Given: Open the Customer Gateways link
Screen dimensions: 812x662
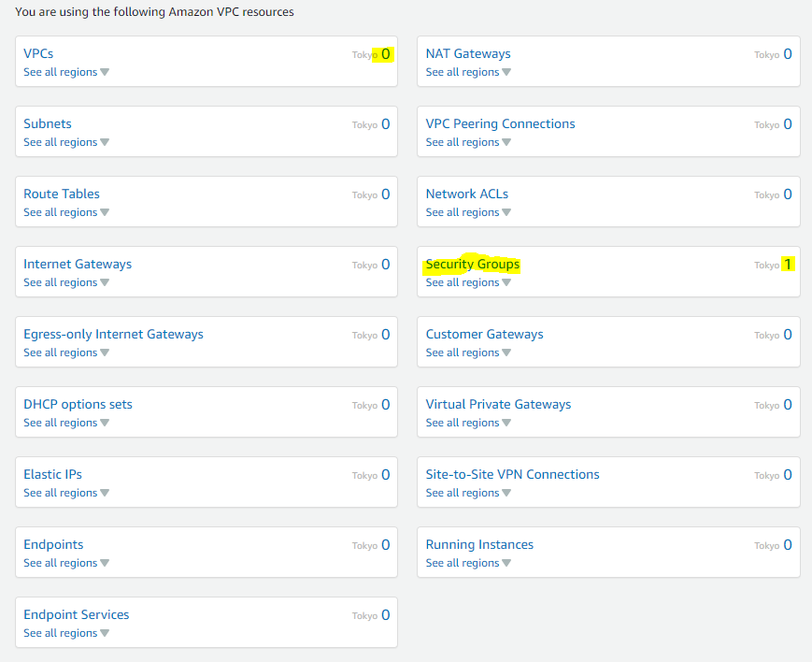Looking at the screenshot, I should (x=484, y=334).
